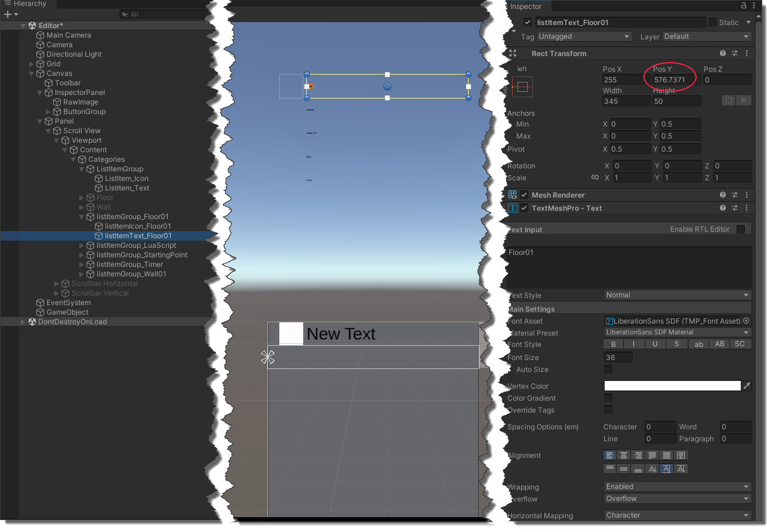Viewport: 767px width, 532px height.
Task: Click the raw edit mode R button
Action: coord(744,100)
